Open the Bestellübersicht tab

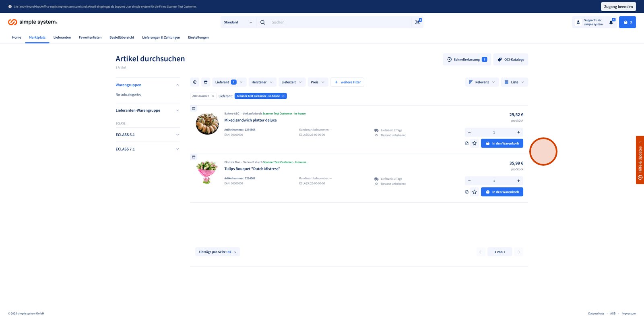(122, 37)
